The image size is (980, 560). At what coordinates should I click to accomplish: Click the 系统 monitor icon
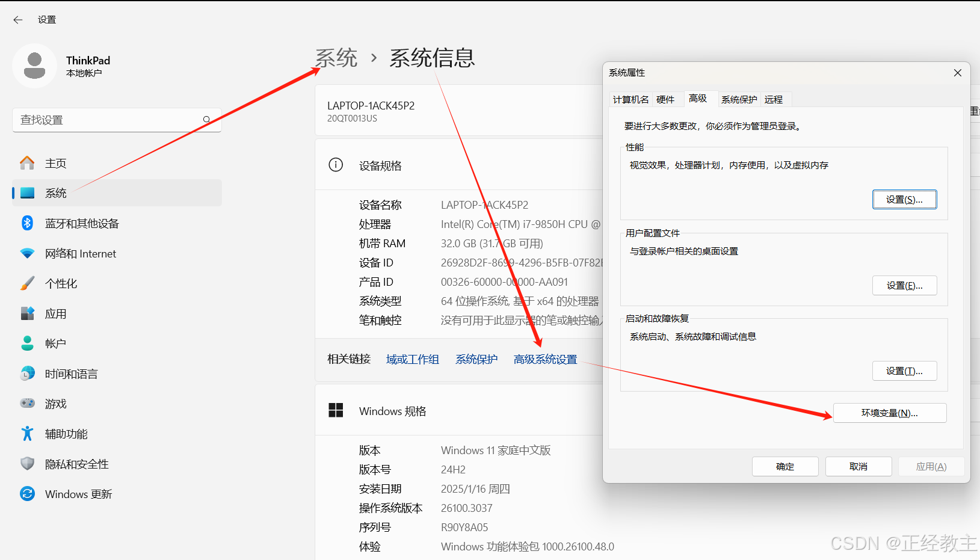point(28,193)
